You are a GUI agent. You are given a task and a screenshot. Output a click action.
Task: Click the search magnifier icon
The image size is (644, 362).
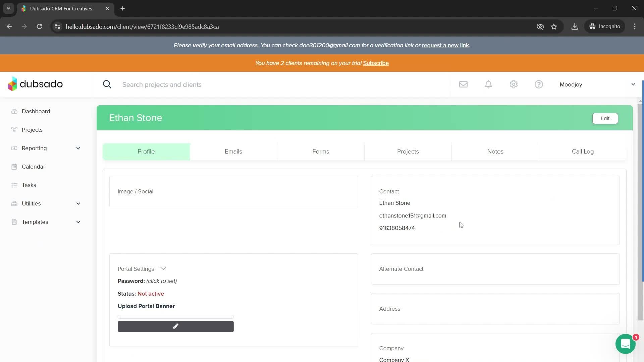pos(107,84)
